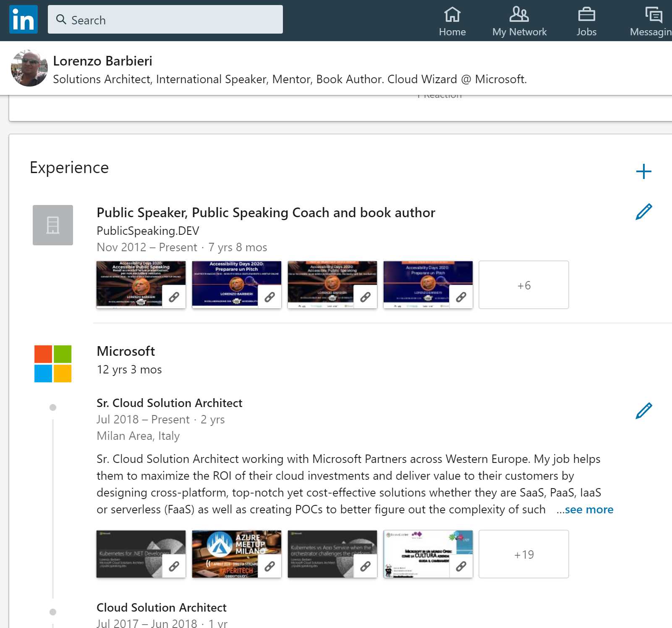Click the gray company placeholder for PublicSpeaking.DEV
The height and width of the screenshot is (628, 672).
point(52,225)
